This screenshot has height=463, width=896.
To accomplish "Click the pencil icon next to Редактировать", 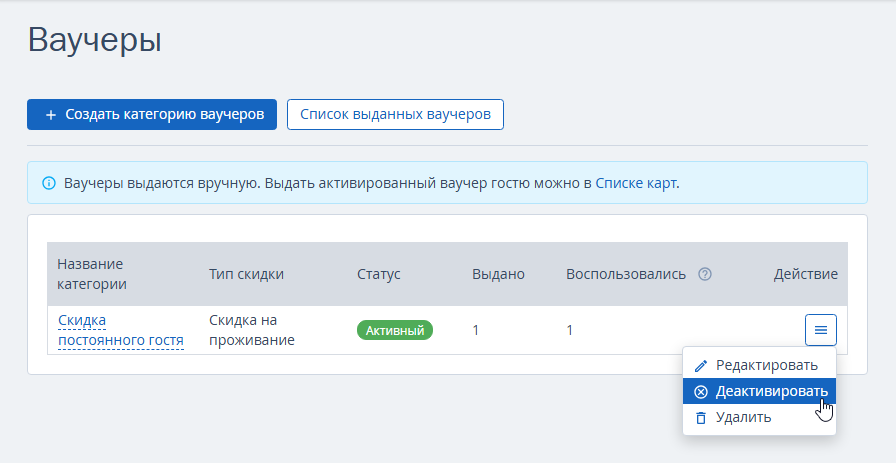I will [x=701, y=366].
